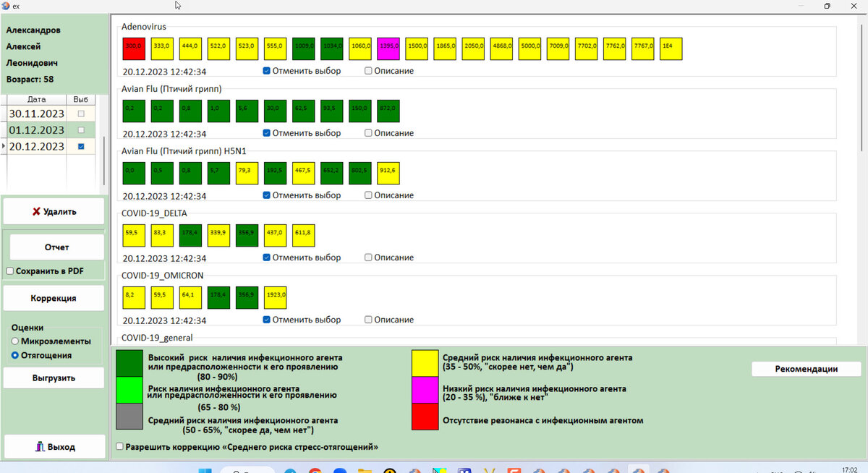This screenshot has height=473, width=868.
Task: Uncheck Отменить выбор under Adenovirus
Action: coord(266,71)
